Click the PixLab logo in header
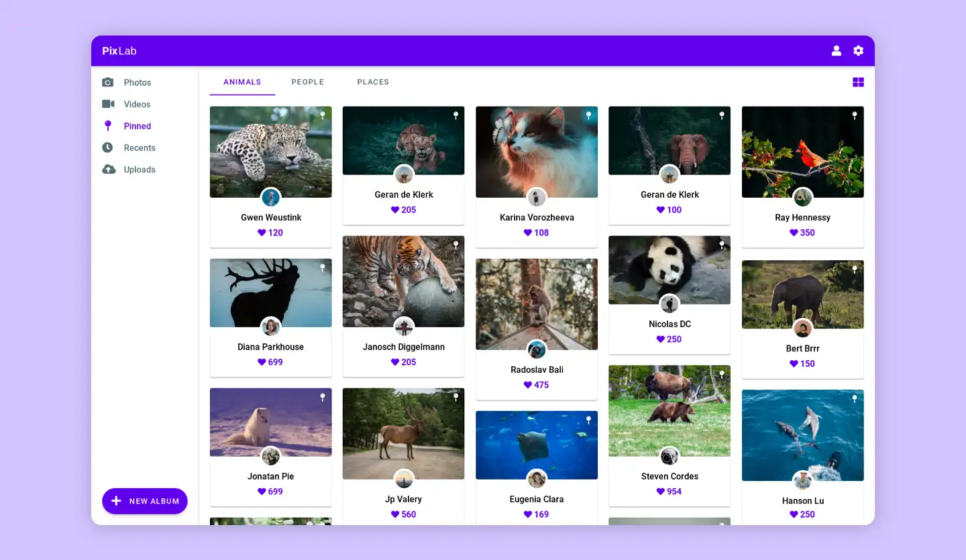This screenshot has width=966, height=560. click(119, 51)
